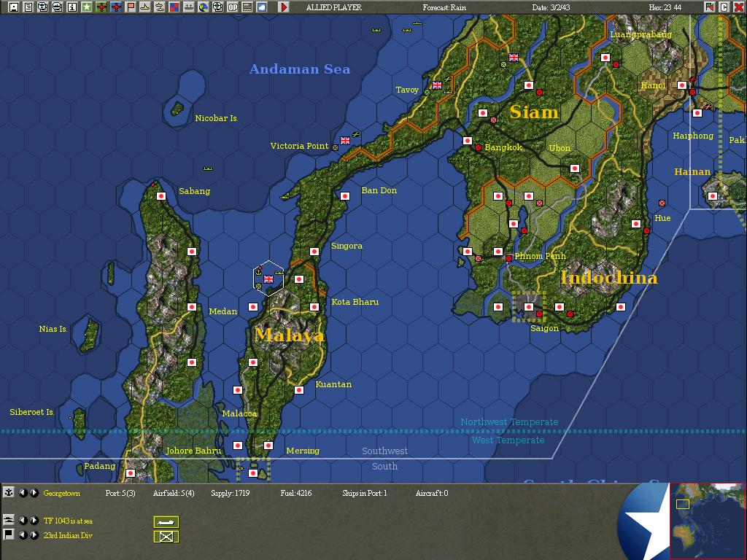Select the Japanese flag at Hanoi
This screenshot has width=747, height=560.
click(x=682, y=85)
